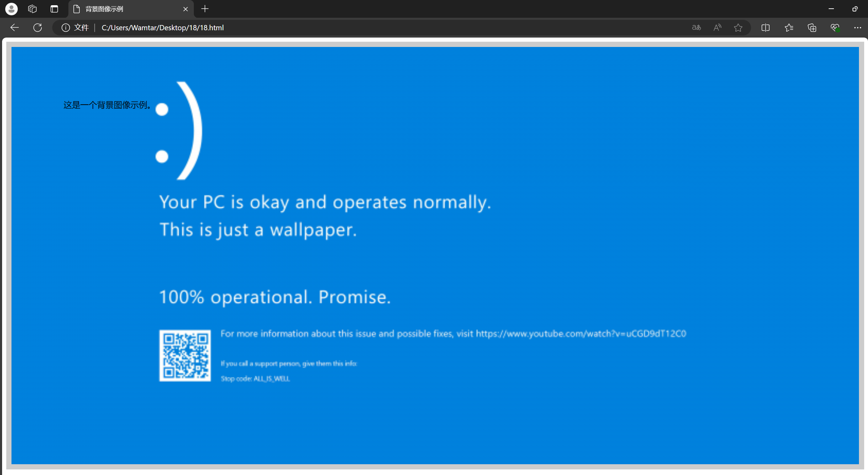Open the tab actions menu icon
Screen dimensions: 868x475
pyautogui.click(x=54, y=9)
